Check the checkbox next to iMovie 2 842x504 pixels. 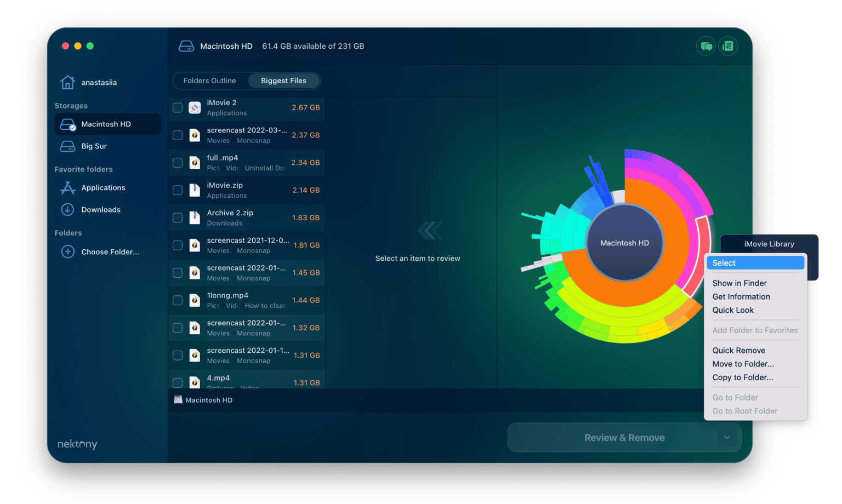tap(177, 107)
